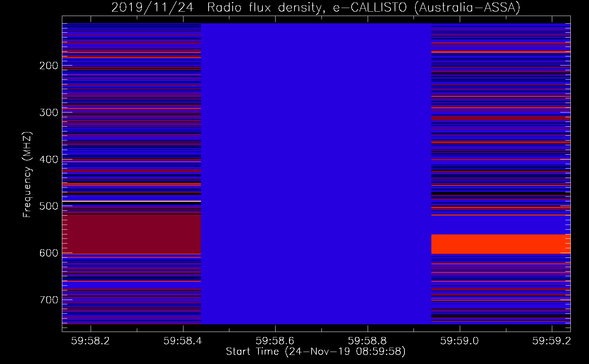Click the 59:59.0 time tick label
Image resolution: width=589 pixels, height=364 pixels.
pyautogui.click(x=459, y=341)
